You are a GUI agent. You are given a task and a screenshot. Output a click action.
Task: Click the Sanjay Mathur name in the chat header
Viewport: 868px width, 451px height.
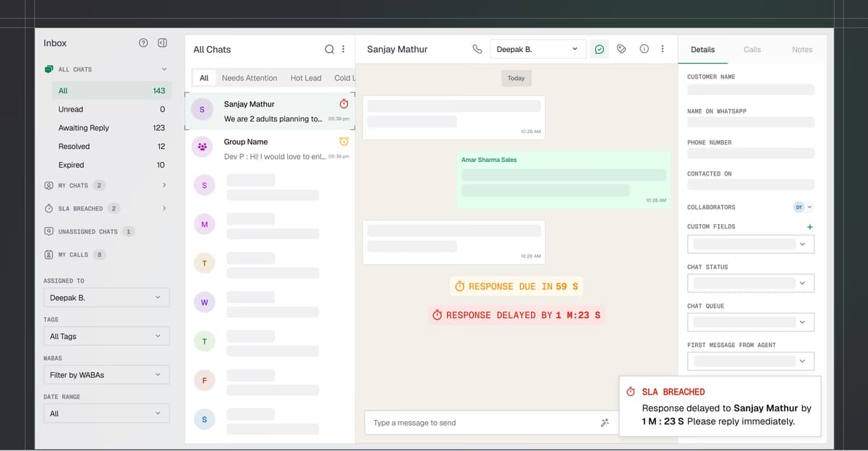click(x=397, y=50)
